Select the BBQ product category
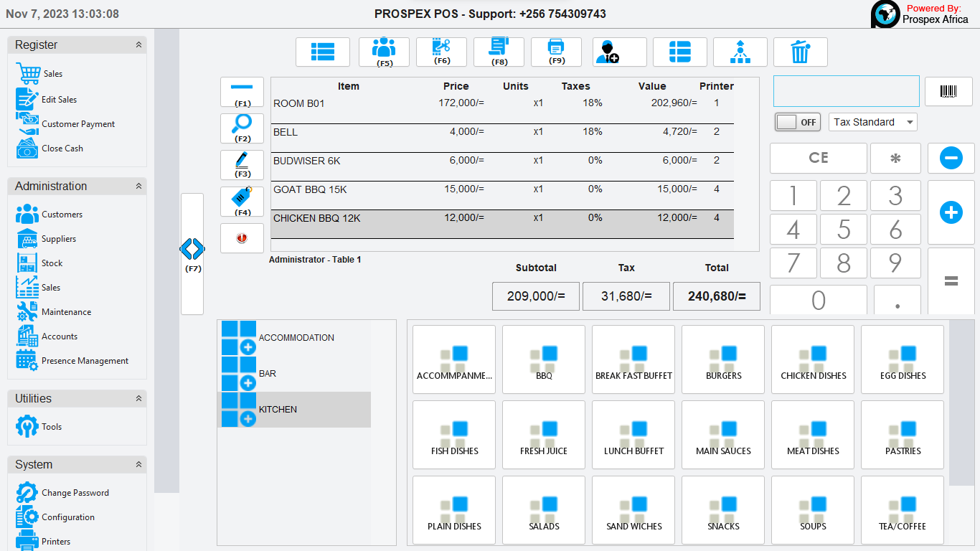The width and height of the screenshot is (980, 551). [544, 359]
